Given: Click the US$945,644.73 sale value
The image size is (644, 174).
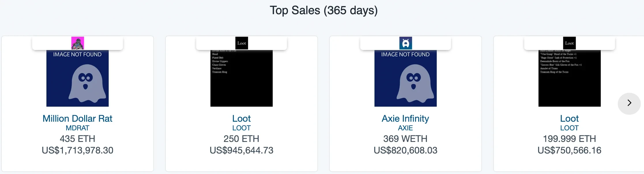Looking at the screenshot, I should tap(242, 150).
